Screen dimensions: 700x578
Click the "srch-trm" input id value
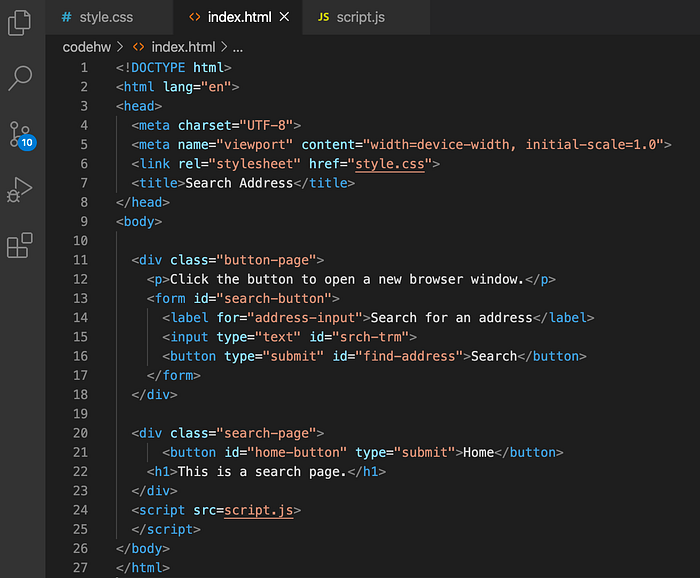pos(371,337)
